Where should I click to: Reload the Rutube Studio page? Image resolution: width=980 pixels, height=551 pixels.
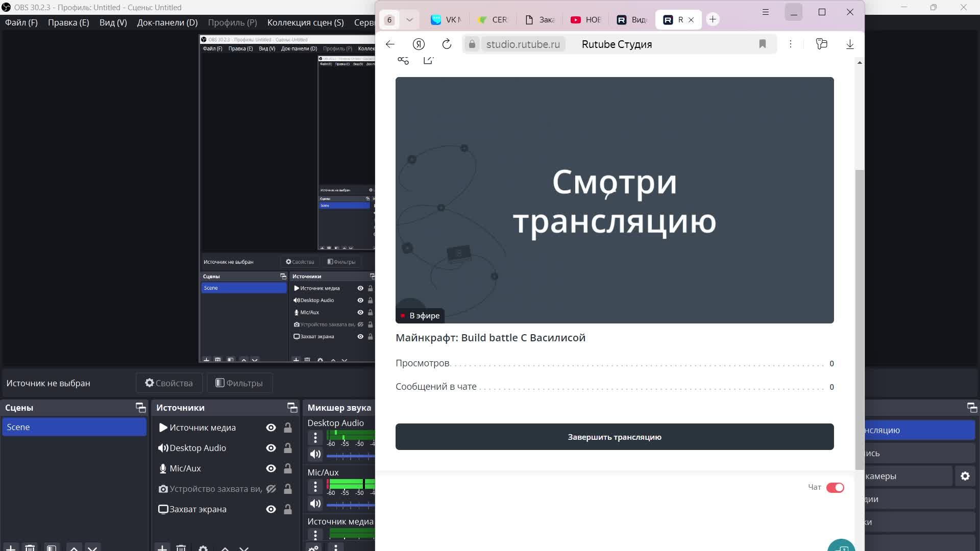pyautogui.click(x=447, y=44)
